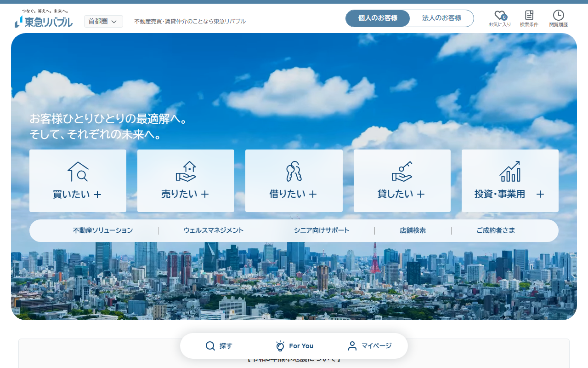
Task: Open 不動産ソリューション menu item
Action: click(x=103, y=230)
